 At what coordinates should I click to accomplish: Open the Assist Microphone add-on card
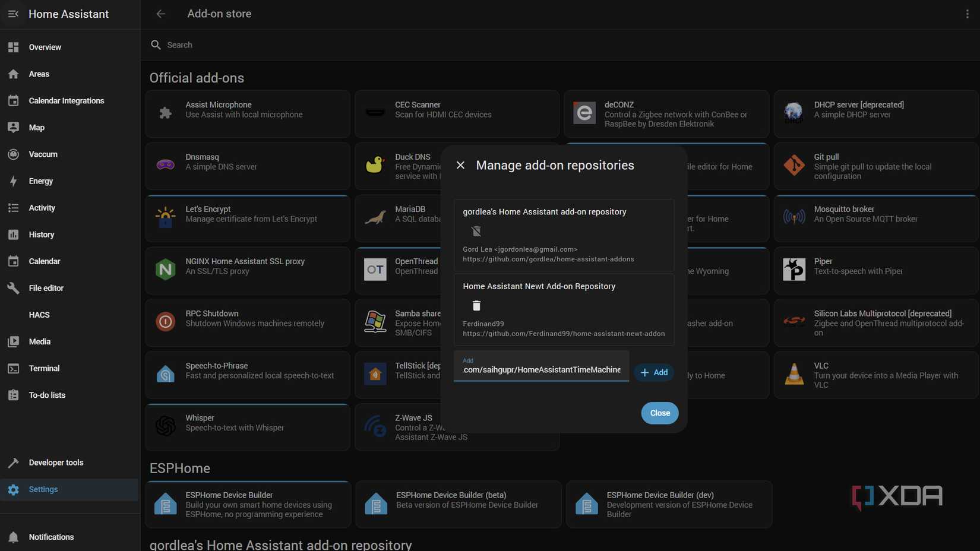click(x=248, y=114)
